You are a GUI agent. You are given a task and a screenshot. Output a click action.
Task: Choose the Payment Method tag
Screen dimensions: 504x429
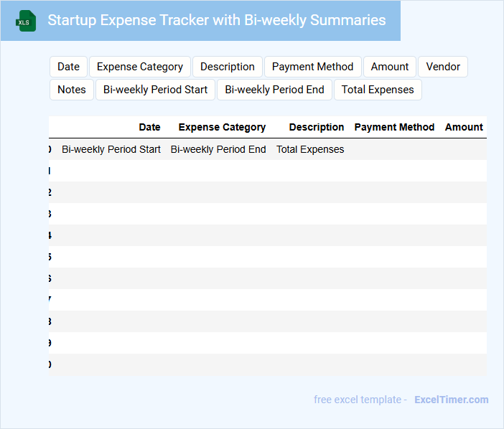coord(312,67)
